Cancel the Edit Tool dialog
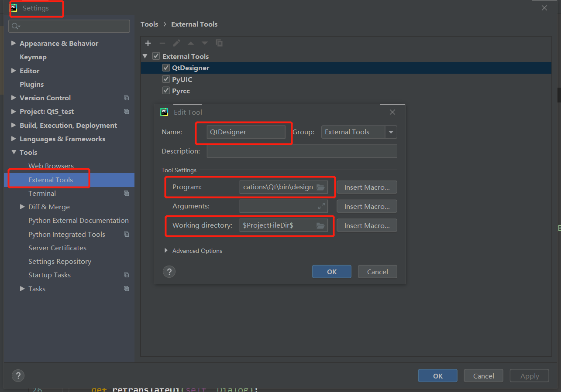Image resolution: width=561 pixels, height=392 pixels. tap(378, 272)
